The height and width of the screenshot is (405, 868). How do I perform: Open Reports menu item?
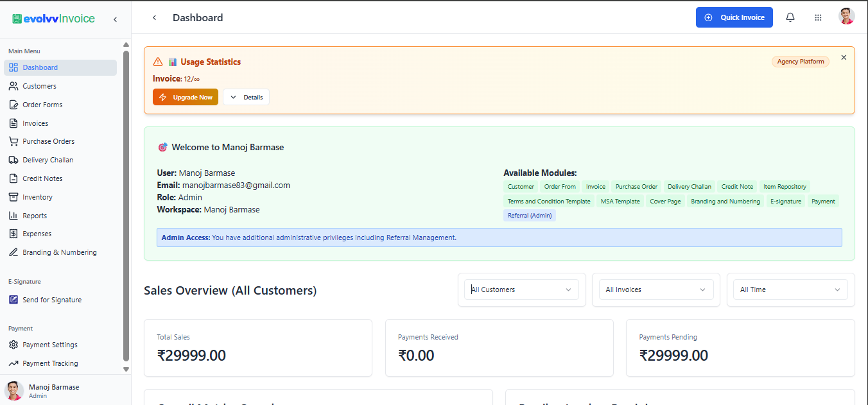tap(60, 216)
